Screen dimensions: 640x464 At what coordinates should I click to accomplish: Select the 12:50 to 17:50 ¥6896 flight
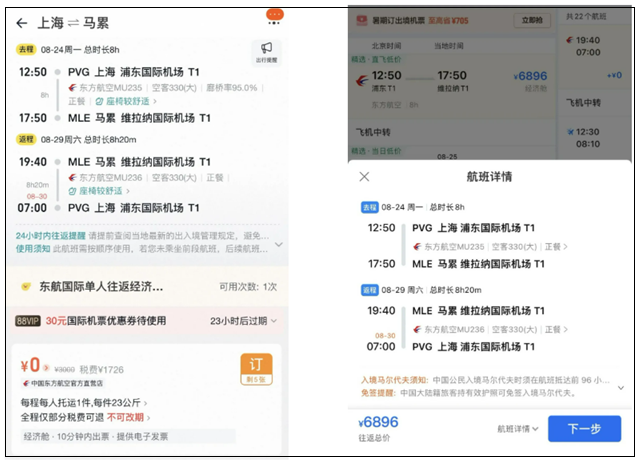(451, 87)
